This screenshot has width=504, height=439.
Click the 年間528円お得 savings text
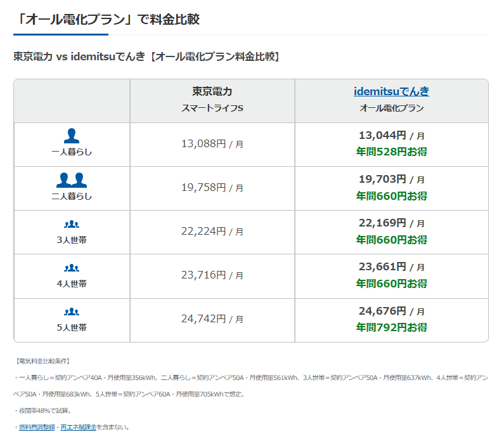[x=392, y=152]
